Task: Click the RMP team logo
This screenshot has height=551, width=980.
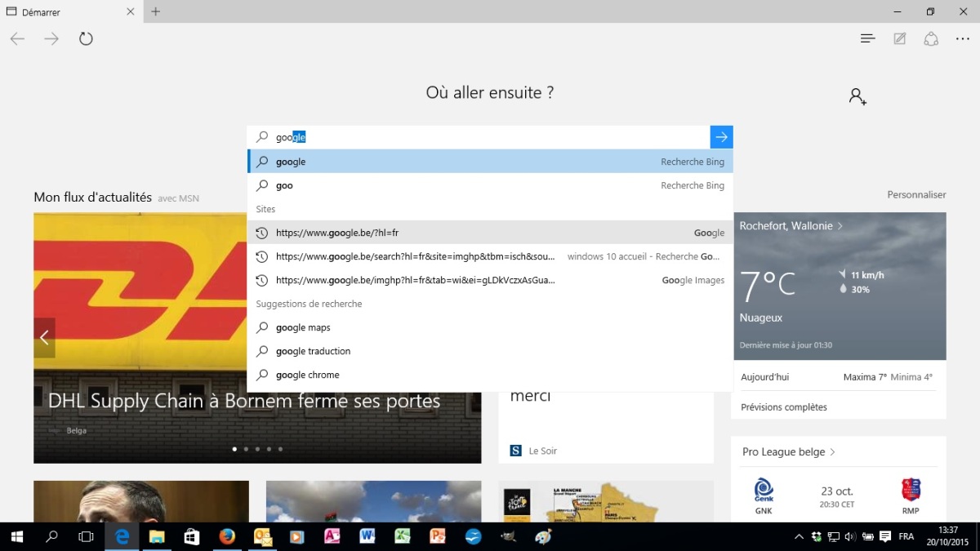Action: (911, 489)
